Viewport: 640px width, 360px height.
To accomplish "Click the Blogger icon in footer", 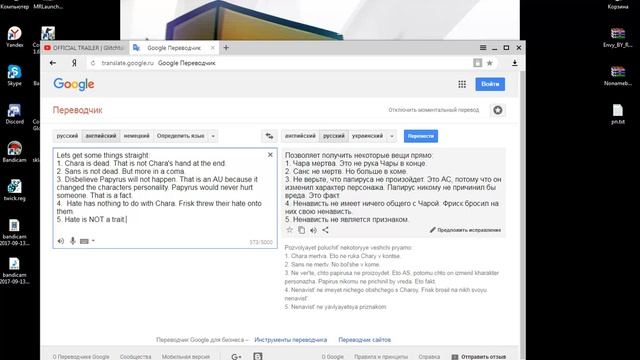I will point(258,356).
